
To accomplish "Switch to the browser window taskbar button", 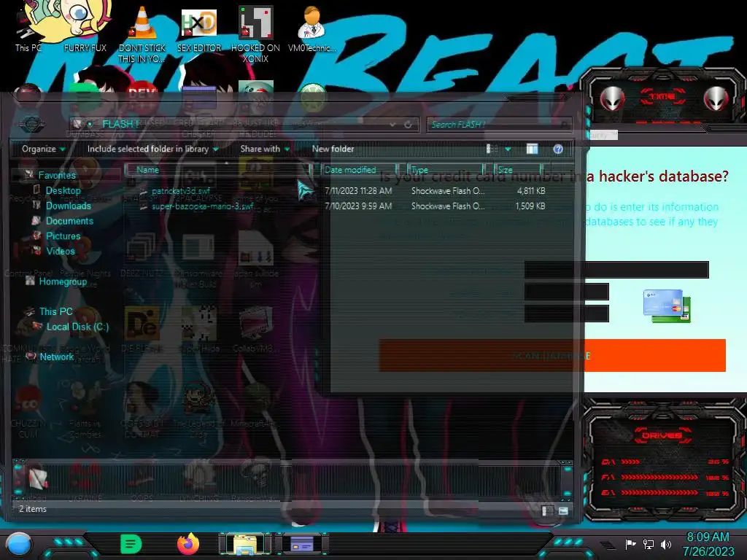I will pos(302,544).
